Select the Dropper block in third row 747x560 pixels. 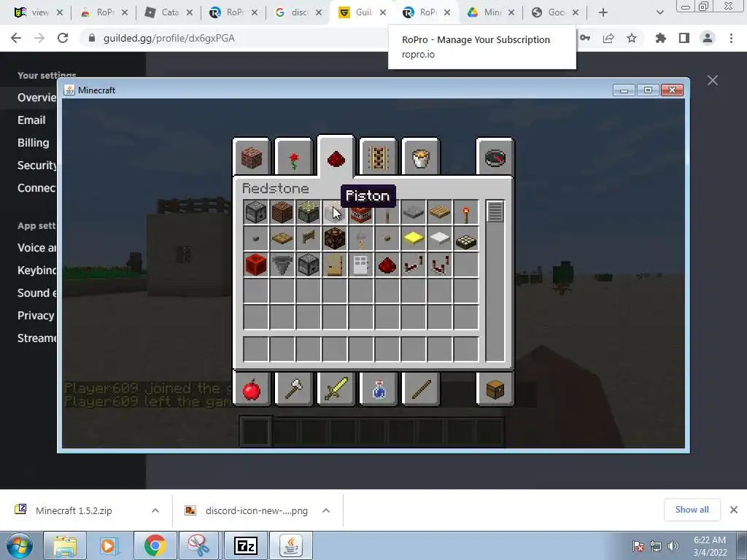[309, 265]
